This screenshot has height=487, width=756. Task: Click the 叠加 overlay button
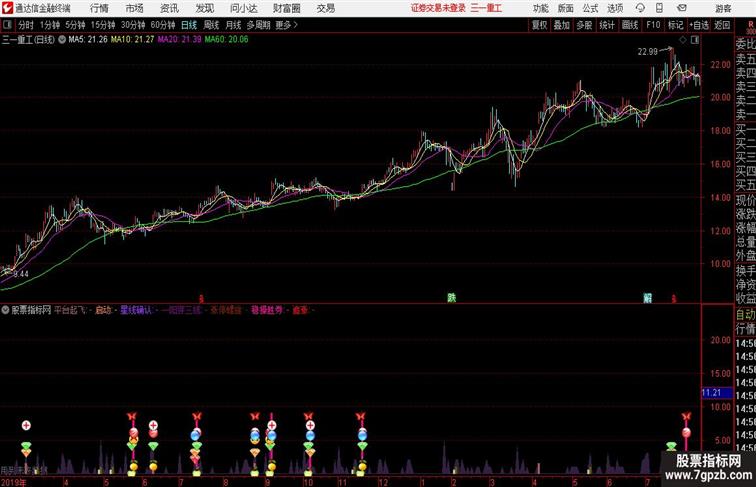[x=562, y=25]
